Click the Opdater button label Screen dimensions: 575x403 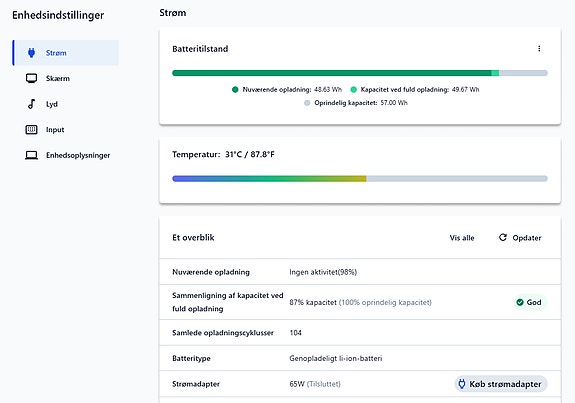pos(527,238)
